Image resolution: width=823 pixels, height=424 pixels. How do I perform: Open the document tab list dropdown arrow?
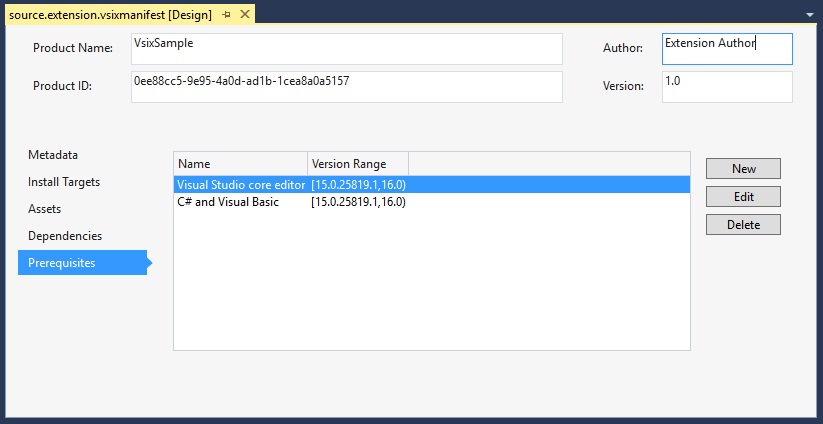click(x=809, y=16)
